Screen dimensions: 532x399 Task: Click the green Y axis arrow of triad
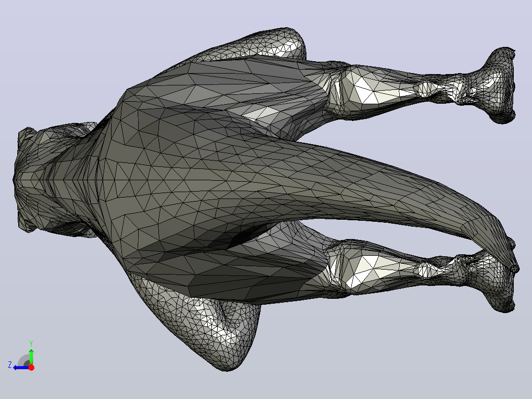point(31,356)
